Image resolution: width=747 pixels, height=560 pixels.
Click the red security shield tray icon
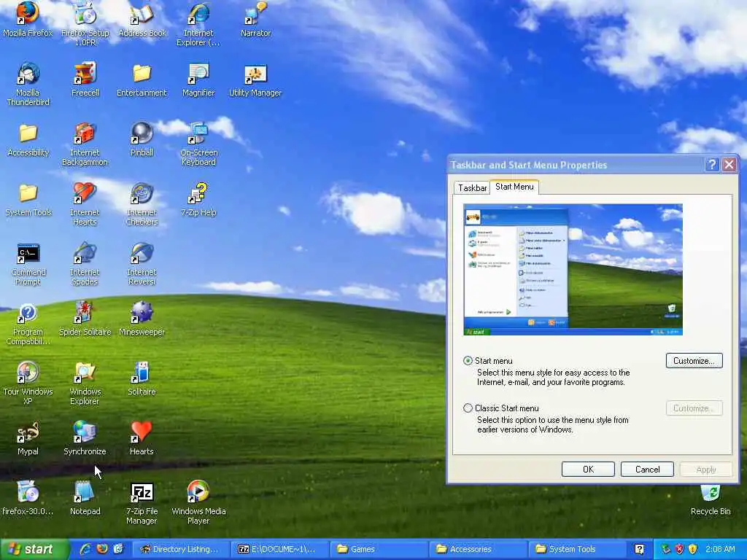(679, 549)
